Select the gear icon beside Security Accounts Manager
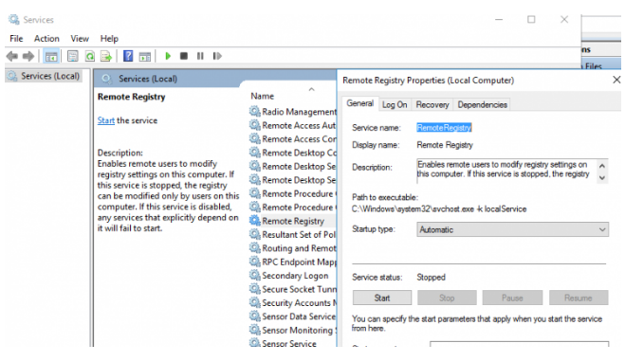The image size is (644, 362). [x=255, y=302]
